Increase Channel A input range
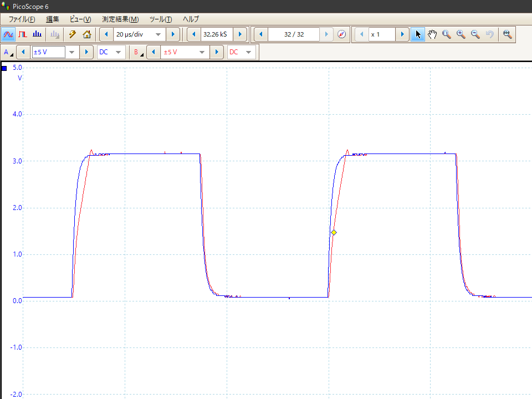The width and height of the screenshot is (532, 399). click(86, 52)
